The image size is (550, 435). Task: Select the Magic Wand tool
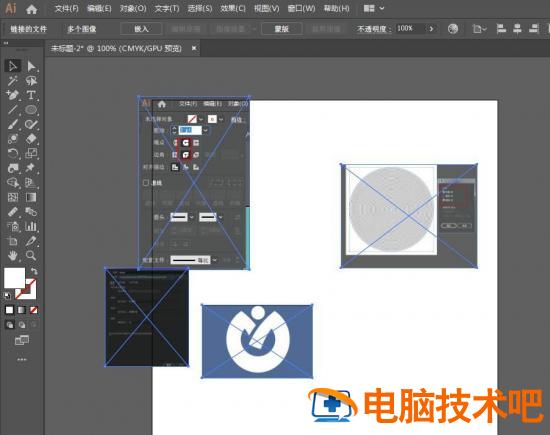click(13, 81)
